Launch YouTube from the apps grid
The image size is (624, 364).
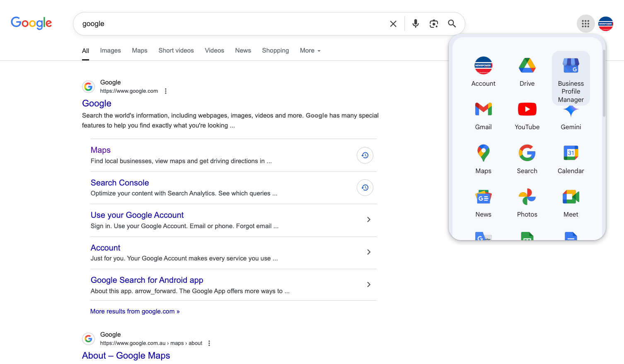(527, 116)
